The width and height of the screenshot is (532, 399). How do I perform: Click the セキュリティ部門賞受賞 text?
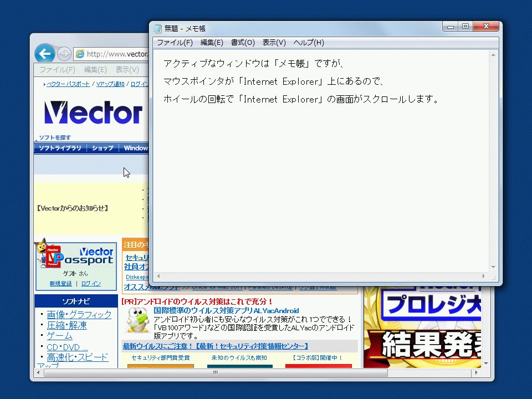point(161,357)
